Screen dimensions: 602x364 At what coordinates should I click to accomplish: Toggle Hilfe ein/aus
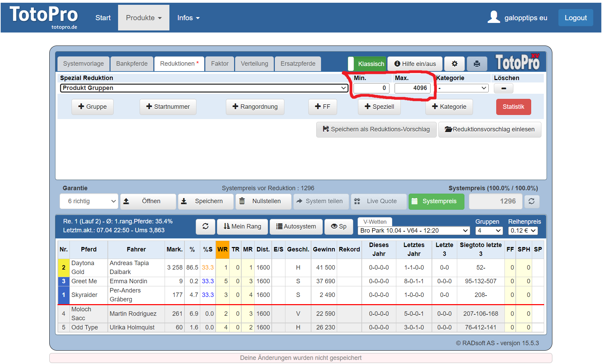(415, 64)
